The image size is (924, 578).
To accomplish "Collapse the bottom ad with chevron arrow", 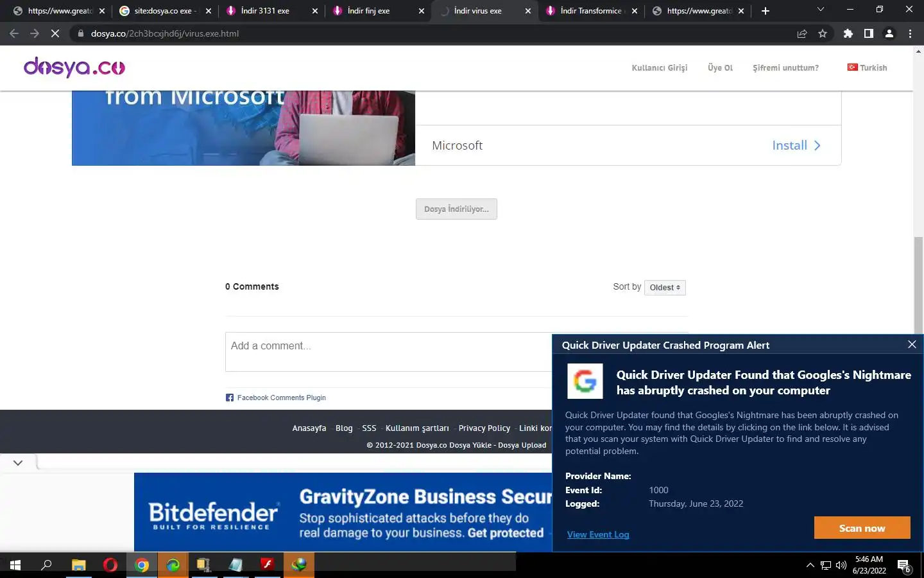I will (18, 462).
